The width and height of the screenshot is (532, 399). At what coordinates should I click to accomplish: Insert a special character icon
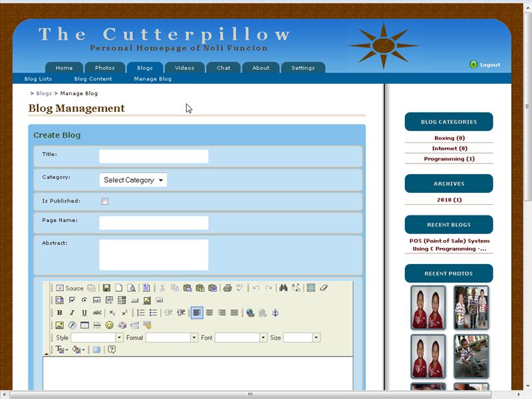122,325
